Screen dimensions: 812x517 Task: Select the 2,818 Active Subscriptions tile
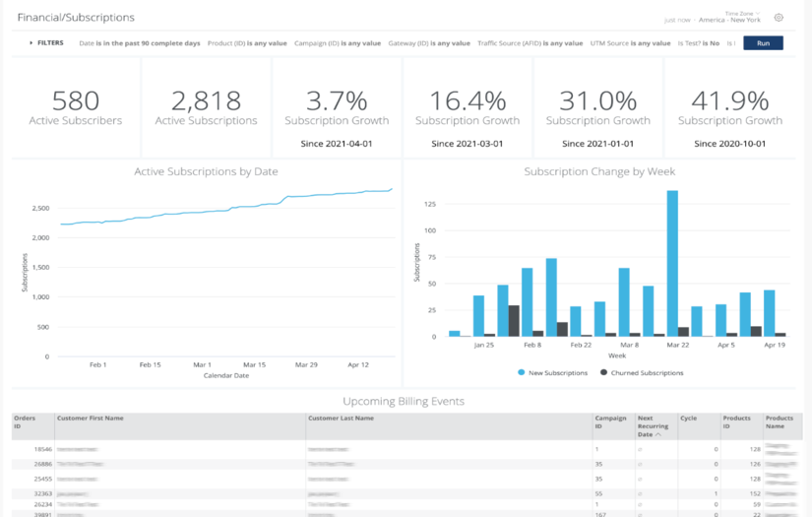coord(206,107)
